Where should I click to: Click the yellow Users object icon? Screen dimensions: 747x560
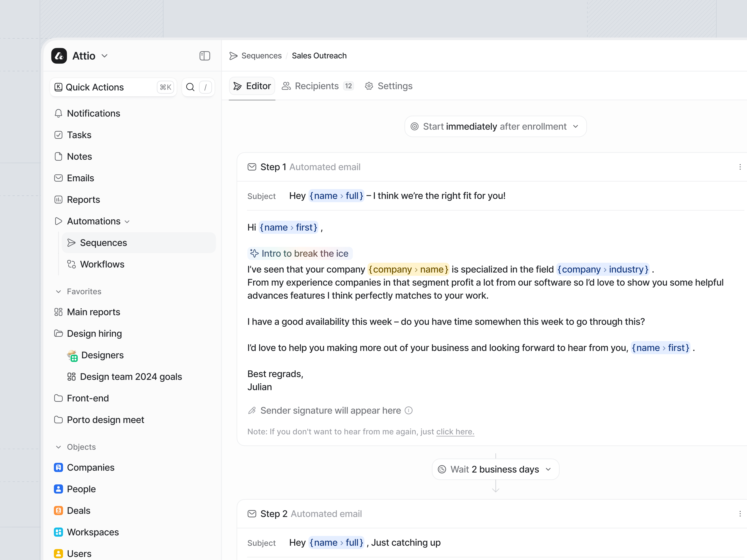pos(58,554)
